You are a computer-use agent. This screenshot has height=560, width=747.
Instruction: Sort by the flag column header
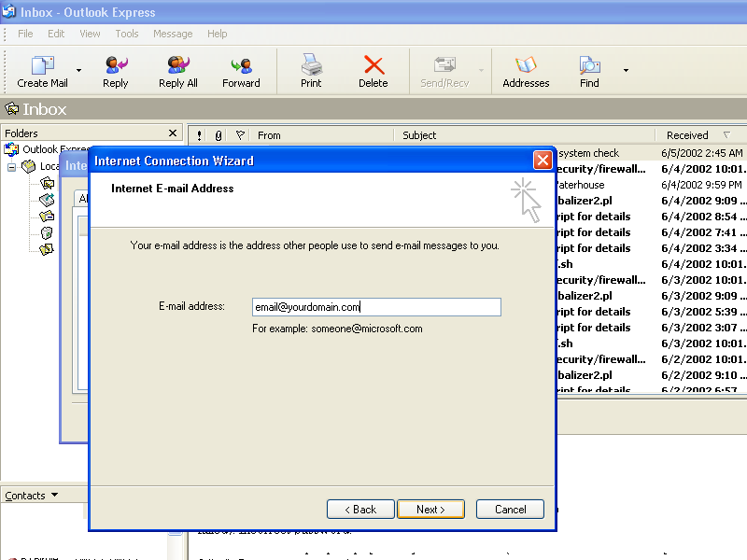[x=240, y=135]
